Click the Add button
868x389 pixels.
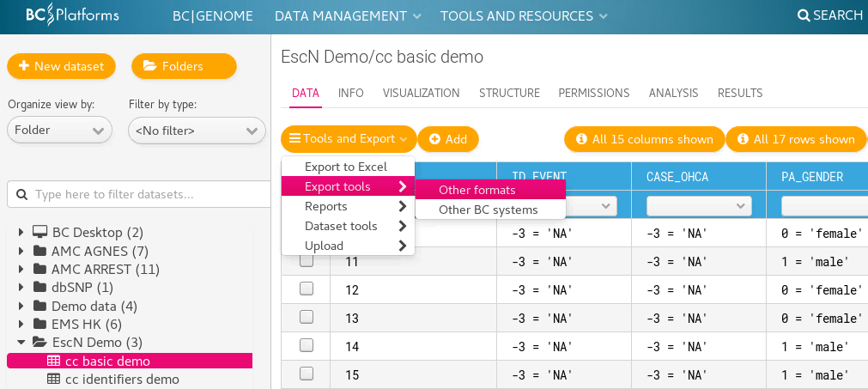pyautogui.click(x=448, y=139)
